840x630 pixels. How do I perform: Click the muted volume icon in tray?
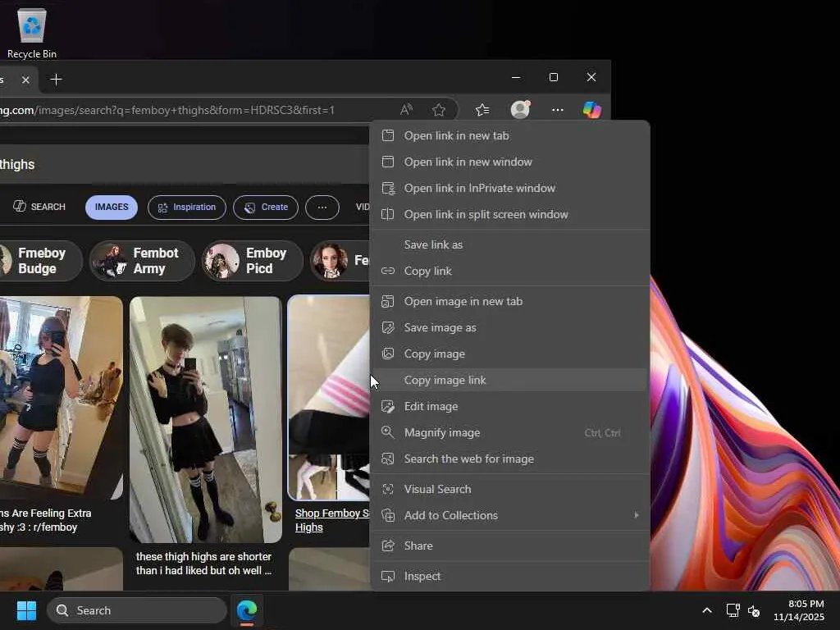pyautogui.click(x=754, y=610)
